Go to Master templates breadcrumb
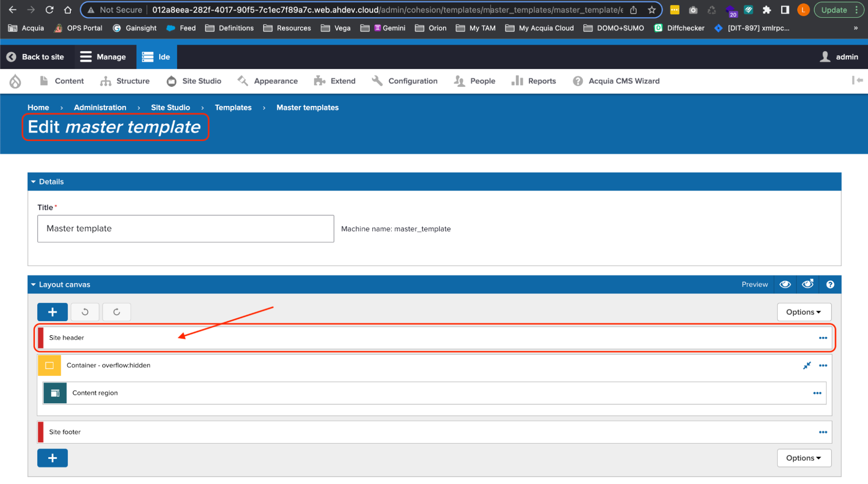The image size is (868, 484). pos(307,108)
